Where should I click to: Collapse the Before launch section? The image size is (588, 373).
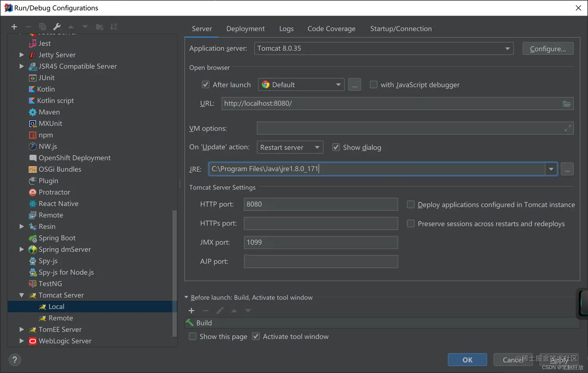(186, 298)
